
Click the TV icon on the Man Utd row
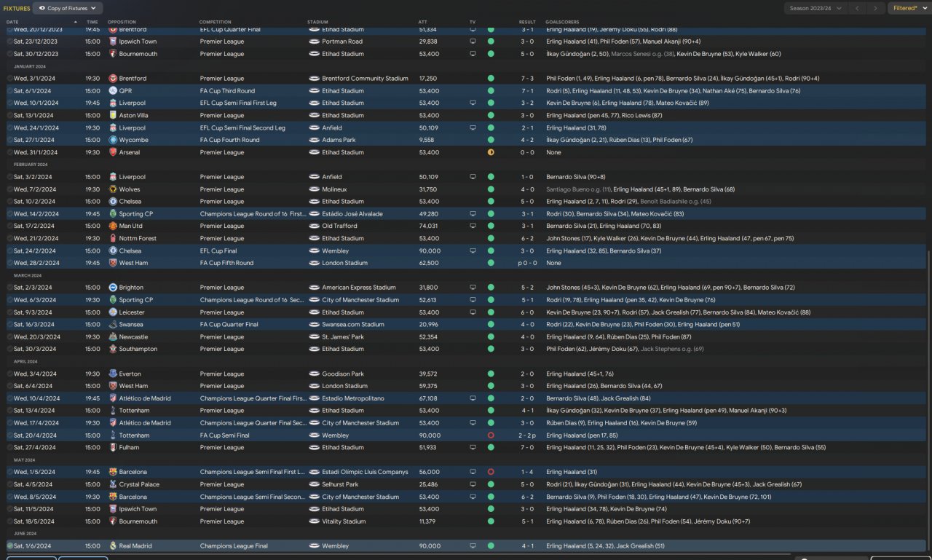[x=473, y=226]
